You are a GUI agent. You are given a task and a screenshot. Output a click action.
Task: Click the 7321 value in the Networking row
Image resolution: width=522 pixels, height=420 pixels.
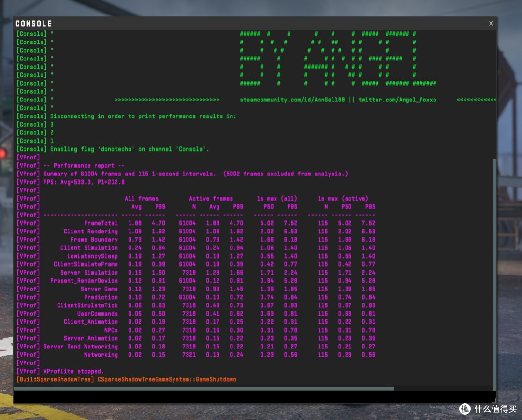click(189, 355)
